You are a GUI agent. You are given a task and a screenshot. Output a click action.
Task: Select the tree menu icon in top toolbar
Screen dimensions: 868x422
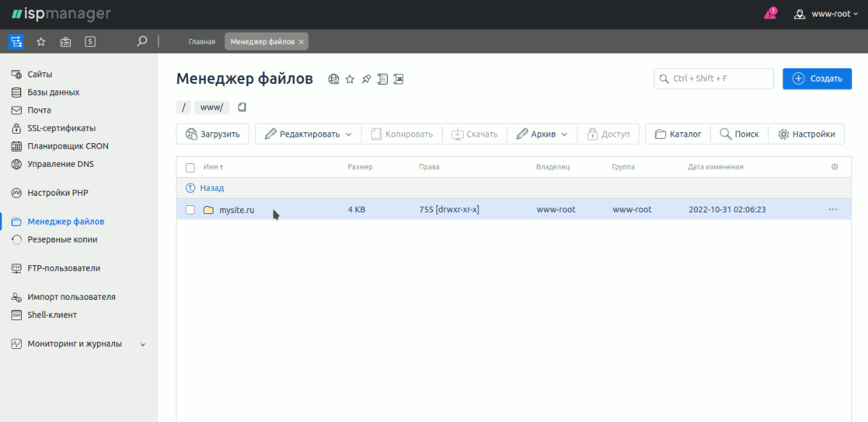tap(16, 42)
